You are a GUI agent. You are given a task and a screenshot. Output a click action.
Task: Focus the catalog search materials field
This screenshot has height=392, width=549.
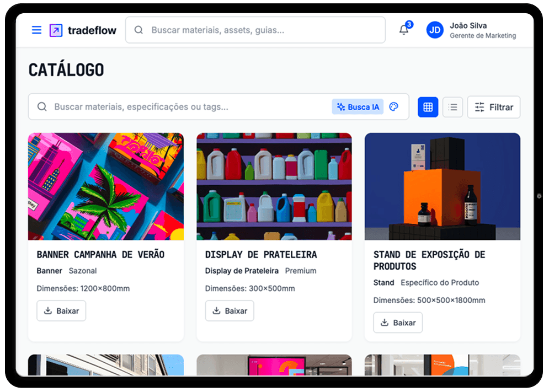point(192,107)
